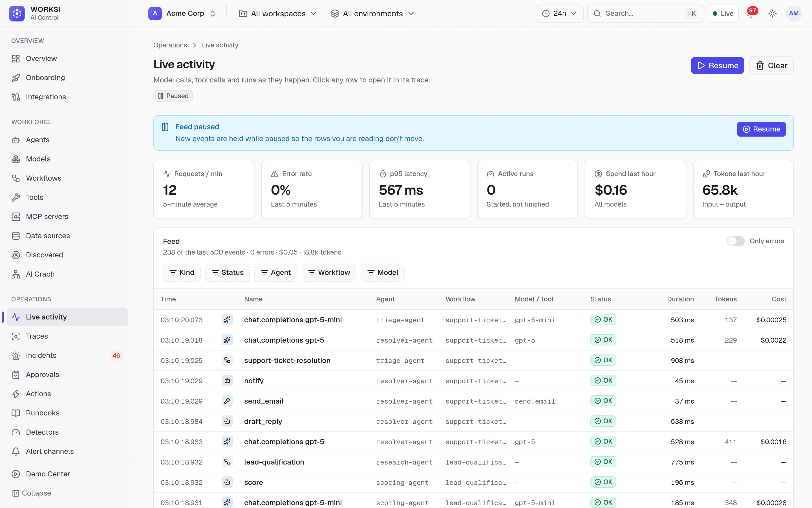This screenshot has height=508, width=812.
Task: Open the notifications bell with 97 badge
Action: pyautogui.click(x=751, y=14)
